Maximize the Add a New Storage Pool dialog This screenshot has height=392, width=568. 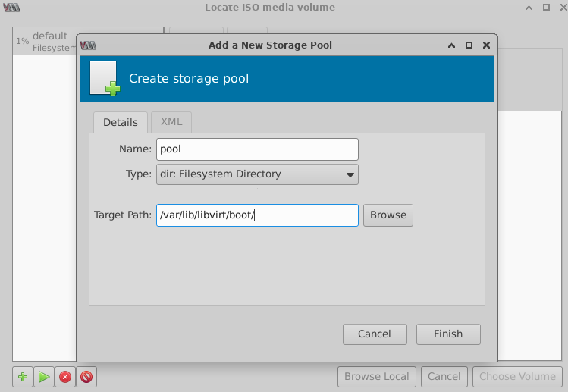pyautogui.click(x=469, y=45)
